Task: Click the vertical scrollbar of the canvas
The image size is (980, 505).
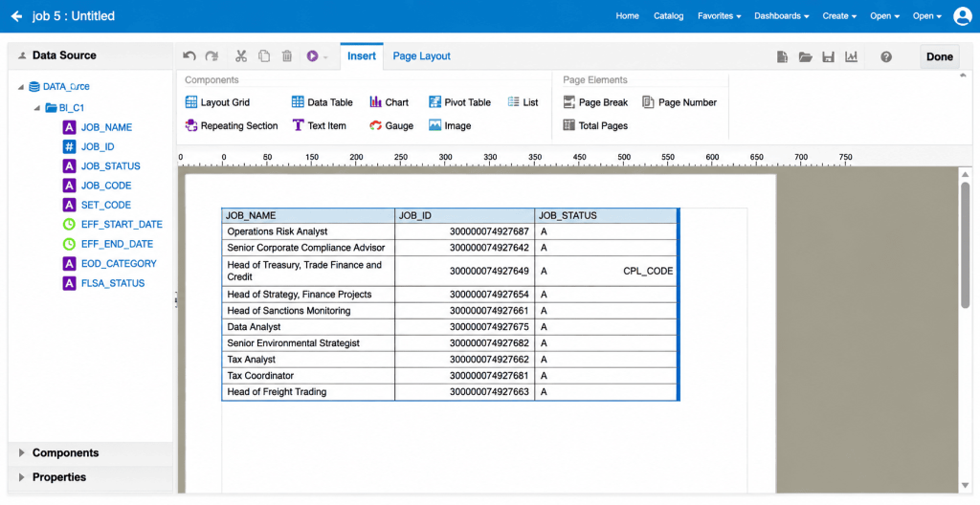Action: (x=965, y=244)
